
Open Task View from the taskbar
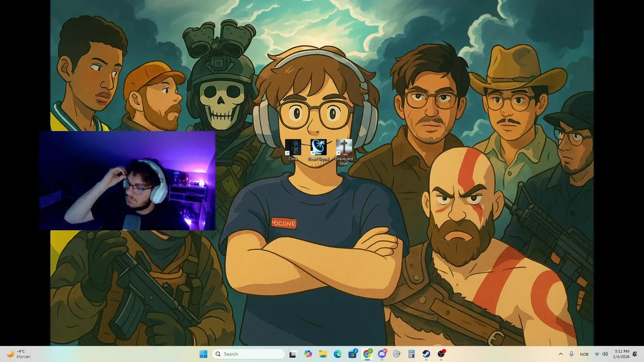[293, 354]
